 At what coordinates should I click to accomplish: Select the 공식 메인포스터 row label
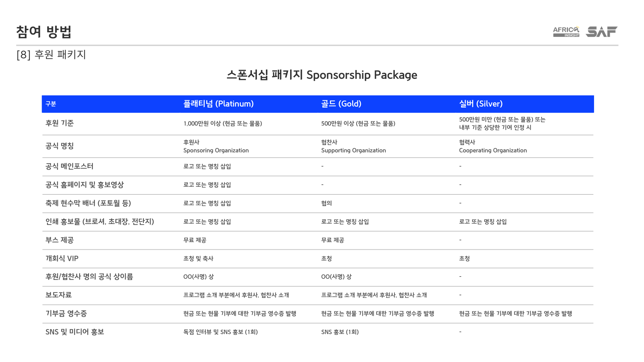click(69, 166)
